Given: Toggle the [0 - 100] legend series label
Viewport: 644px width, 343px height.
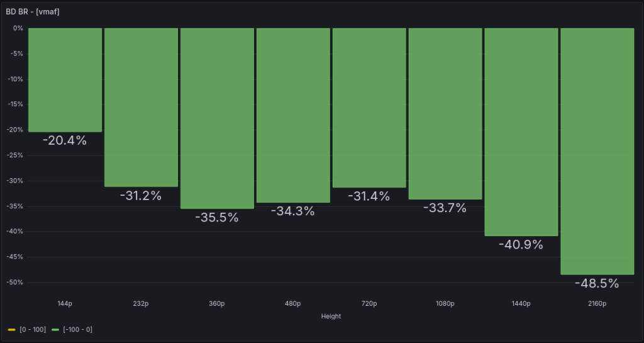Looking at the screenshot, I should pos(33,330).
